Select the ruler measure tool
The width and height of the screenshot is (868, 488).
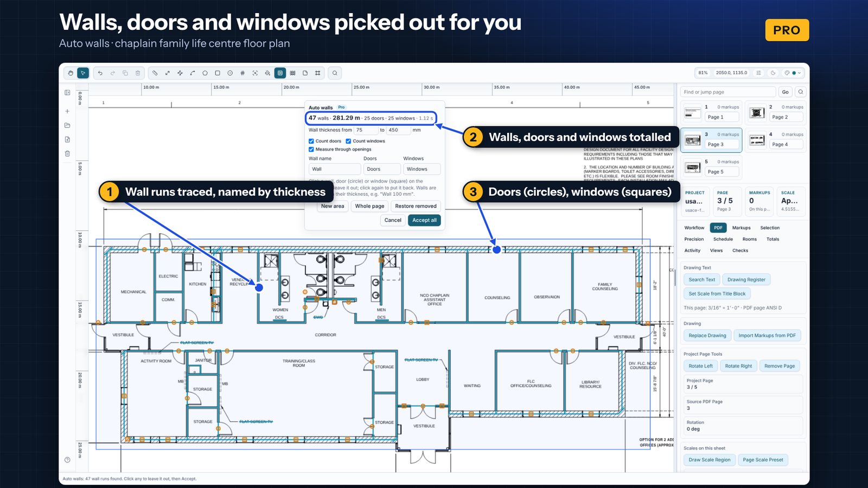(x=155, y=73)
